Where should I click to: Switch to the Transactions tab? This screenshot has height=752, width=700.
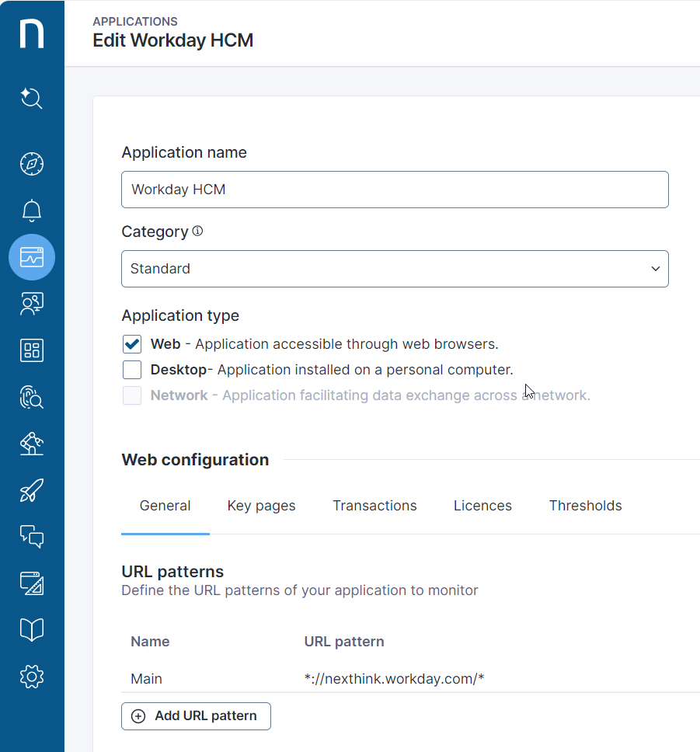tap(374, 506)
